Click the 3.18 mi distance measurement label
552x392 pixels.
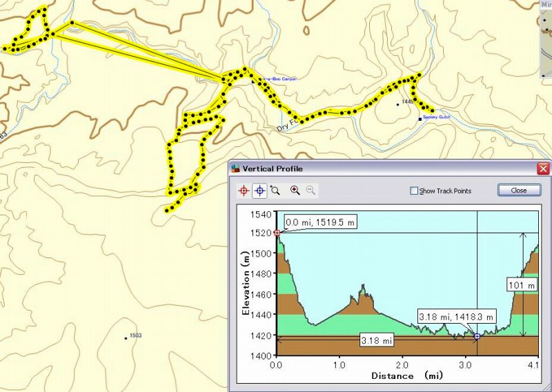coord(377,341)
